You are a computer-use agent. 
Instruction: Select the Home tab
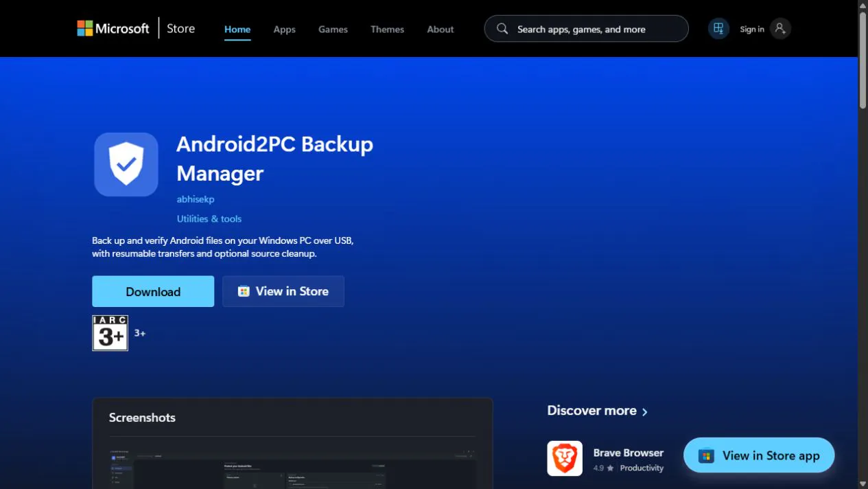[237, 29]
